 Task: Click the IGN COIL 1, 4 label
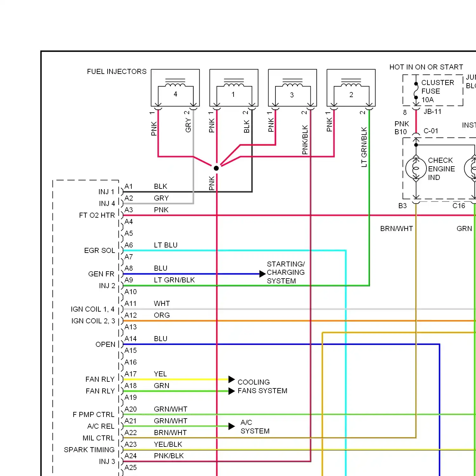pos(92,309)
